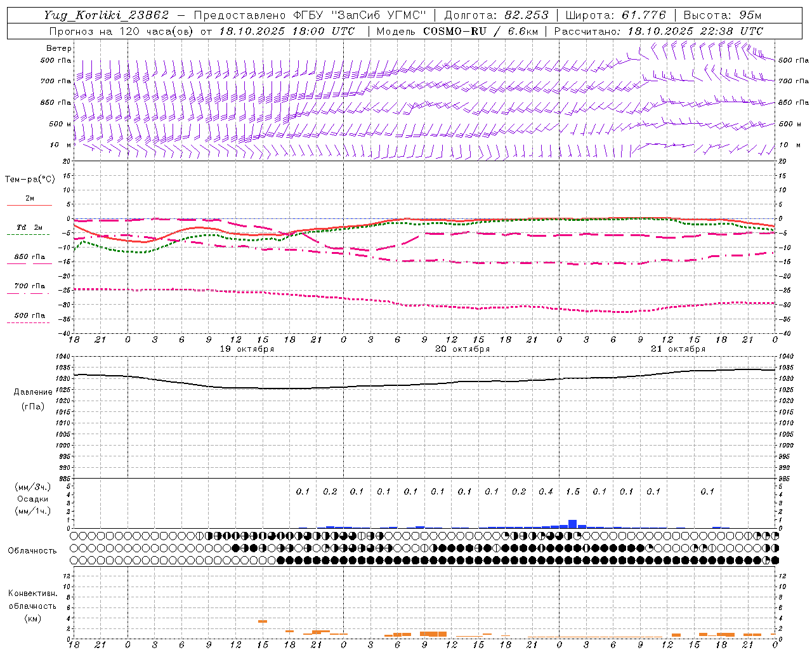Click the dotted 500 гПа temperature legend line

[x=28, y=322]
